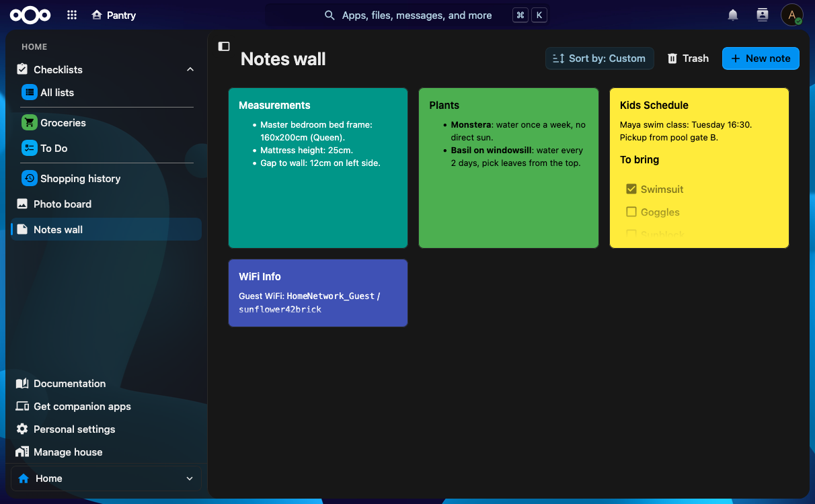The image size is (815, 504).
Task: Open user avatar menu
Action: (792, 15)
